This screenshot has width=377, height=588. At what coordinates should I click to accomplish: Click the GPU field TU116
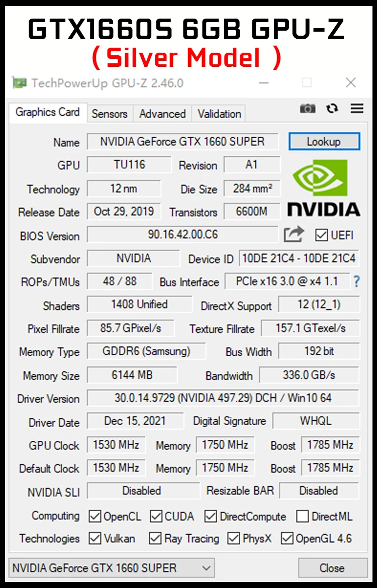pyautogui.click(x=129, y=165)
